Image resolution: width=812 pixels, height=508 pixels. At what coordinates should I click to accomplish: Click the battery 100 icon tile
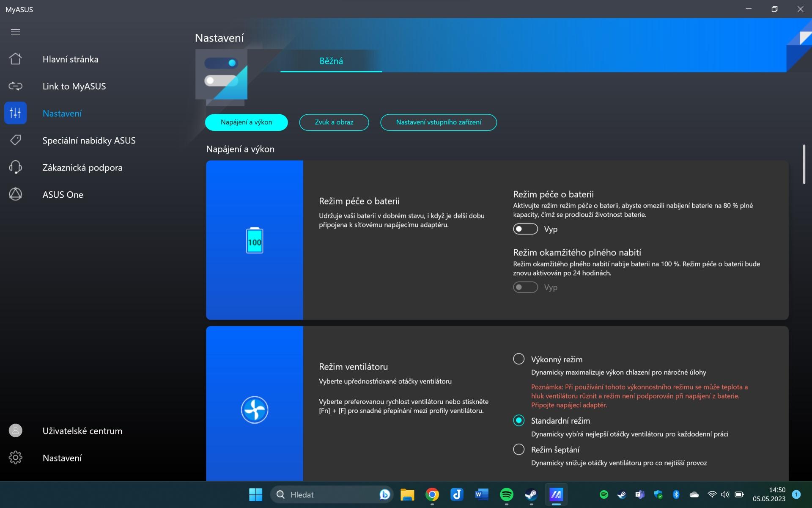255,240
